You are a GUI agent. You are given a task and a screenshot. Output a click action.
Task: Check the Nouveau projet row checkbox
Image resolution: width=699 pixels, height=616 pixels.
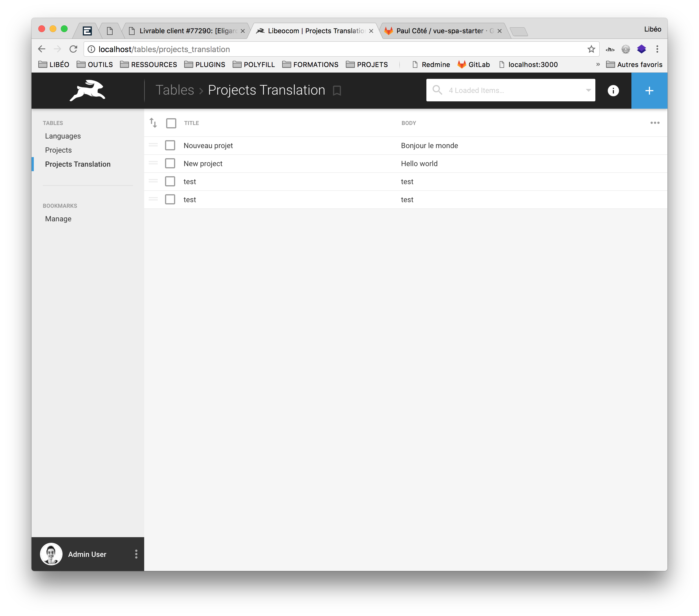pyautogui.click(x=170, y=145)
